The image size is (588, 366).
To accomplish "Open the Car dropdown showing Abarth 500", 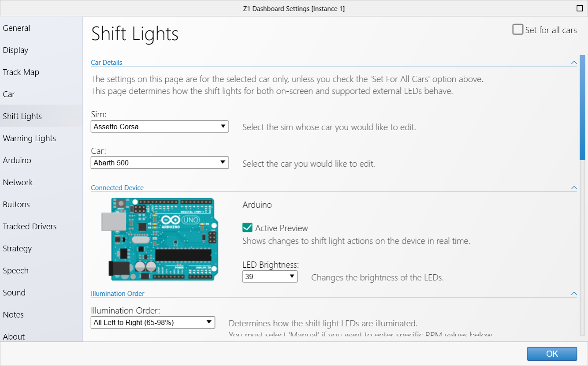I will [160, 163].
